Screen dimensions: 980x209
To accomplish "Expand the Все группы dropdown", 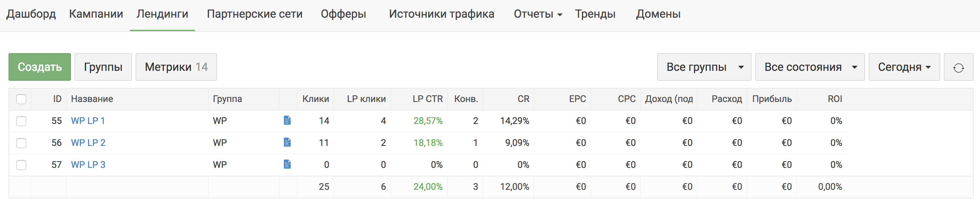I will tap(704, 67).
